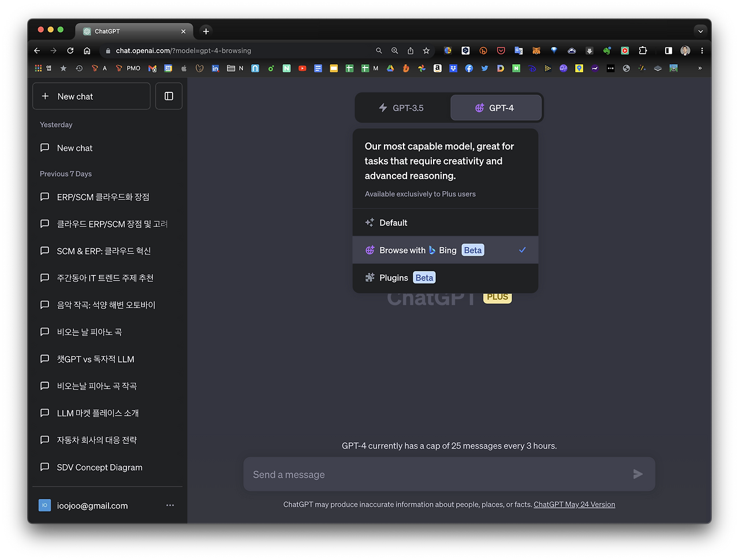
Task: Open the YouTube bookmark
Action: [302, 68]
